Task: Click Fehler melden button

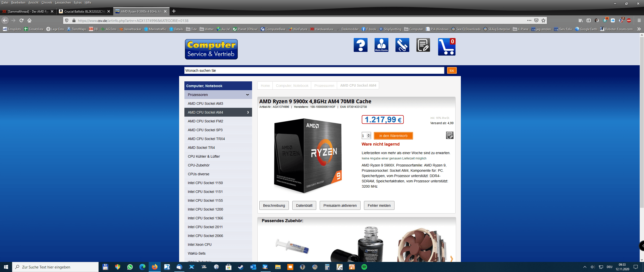Action: (x=379, y=206)
